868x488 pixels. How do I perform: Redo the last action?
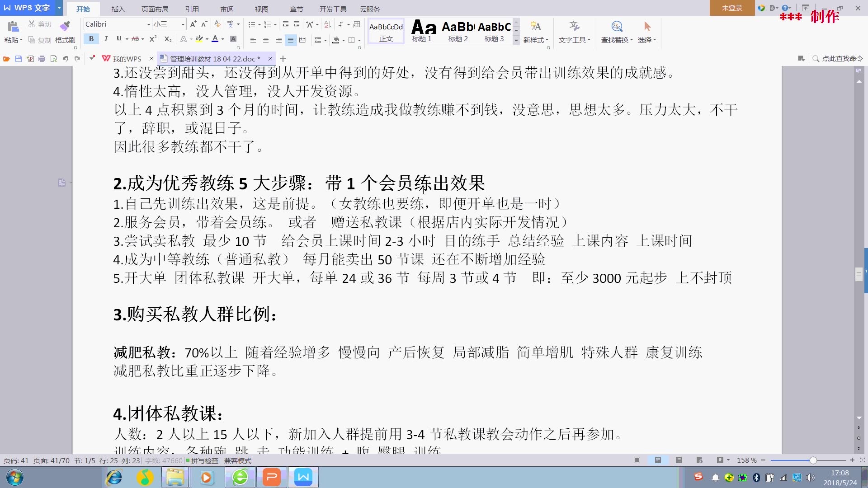click(77, 59)
